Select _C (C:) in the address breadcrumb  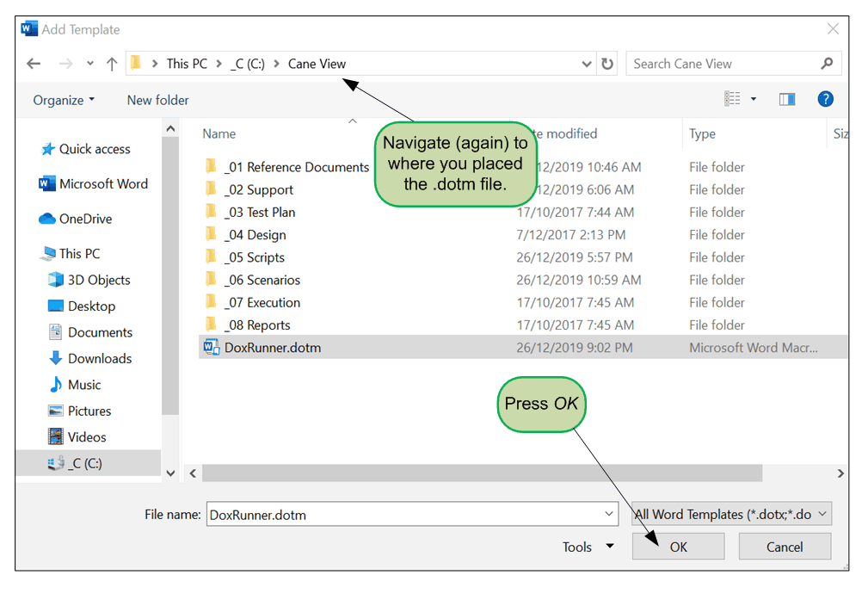coord(249,64)
